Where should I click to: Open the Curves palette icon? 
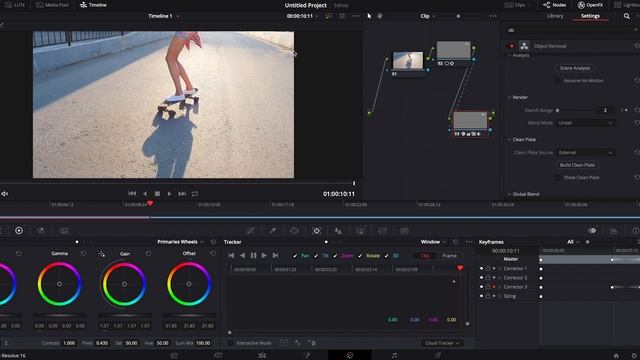250,231
